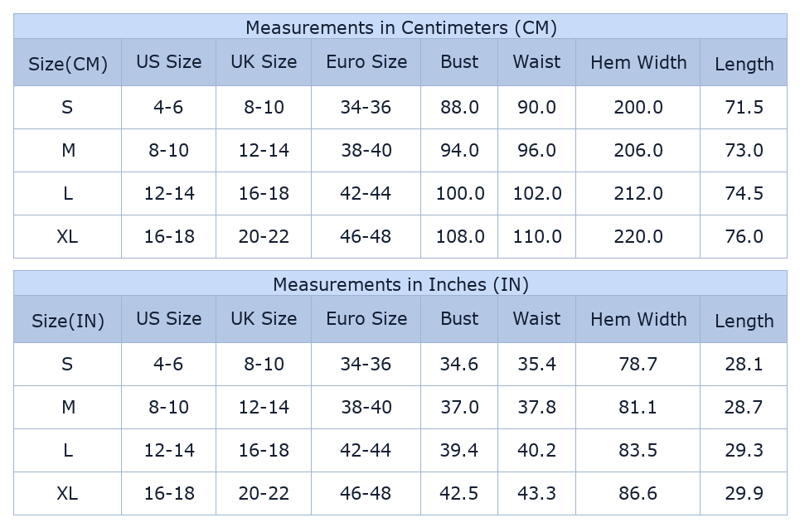Select the 78.7 hem width cell
This screenshot has height=532, width=800.
638,365
